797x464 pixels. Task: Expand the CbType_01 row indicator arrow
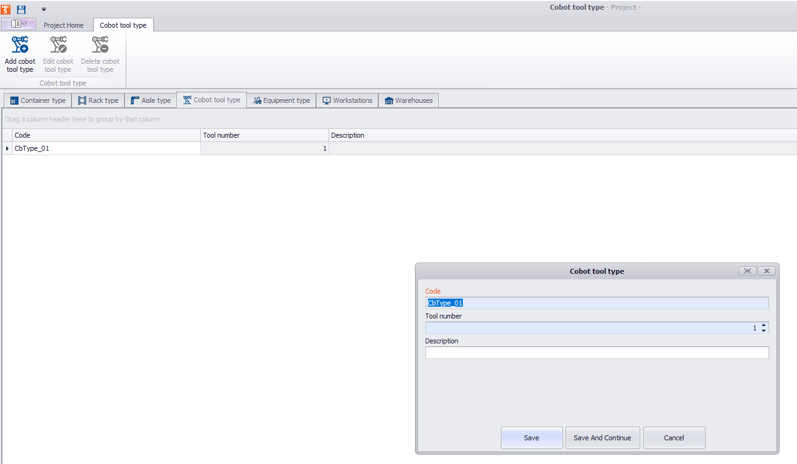tap(7, 148)
